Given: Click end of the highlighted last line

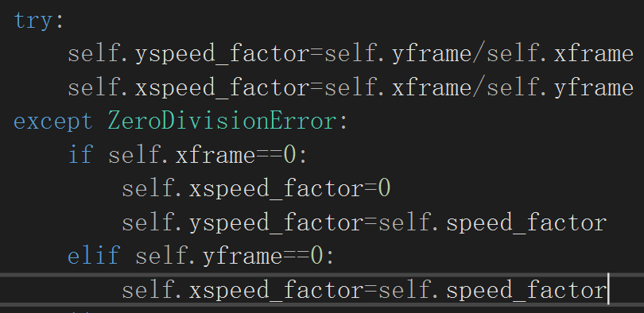Looking at the screenshot, I should 608,290.
